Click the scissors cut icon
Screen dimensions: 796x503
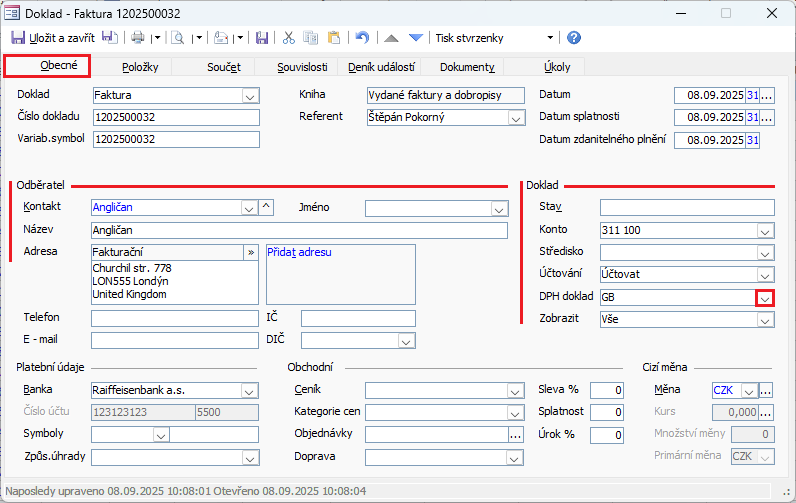coord(288,38)
